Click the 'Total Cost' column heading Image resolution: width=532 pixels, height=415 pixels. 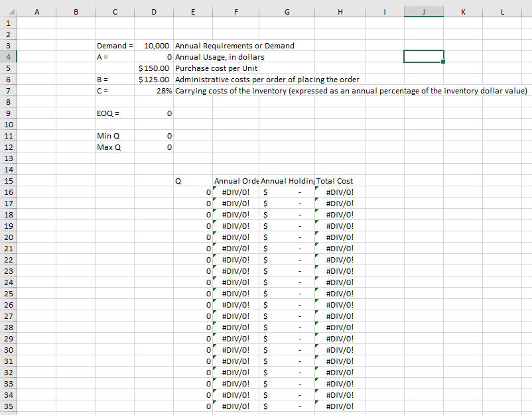click(340, 181)
